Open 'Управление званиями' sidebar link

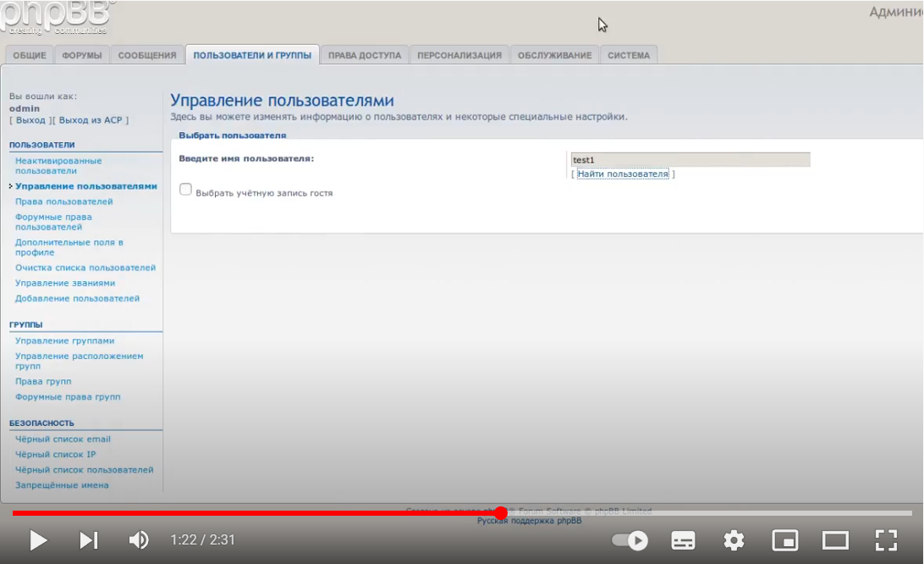(65, 283)
